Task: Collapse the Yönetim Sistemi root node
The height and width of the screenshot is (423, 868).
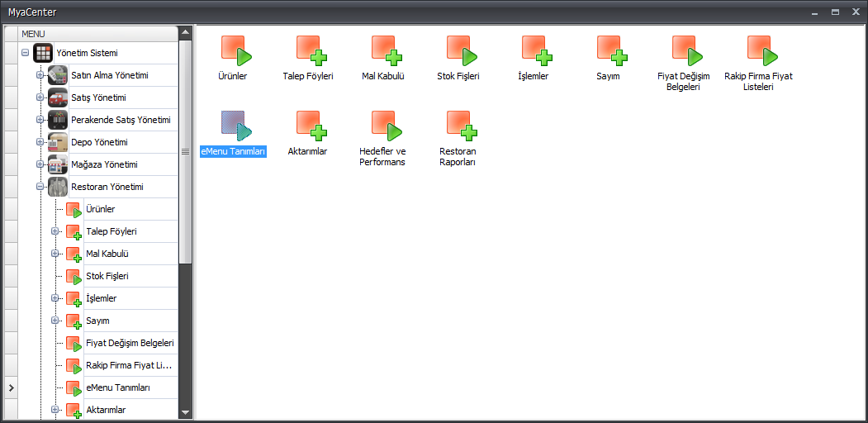Action: 25,53
